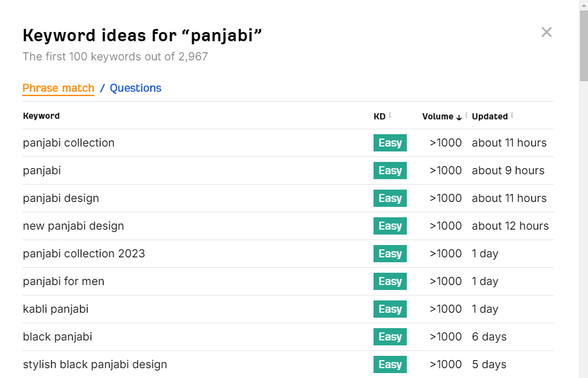
Task: Click the Easy badge for "panjabi design"
Action: pos(390,198)
